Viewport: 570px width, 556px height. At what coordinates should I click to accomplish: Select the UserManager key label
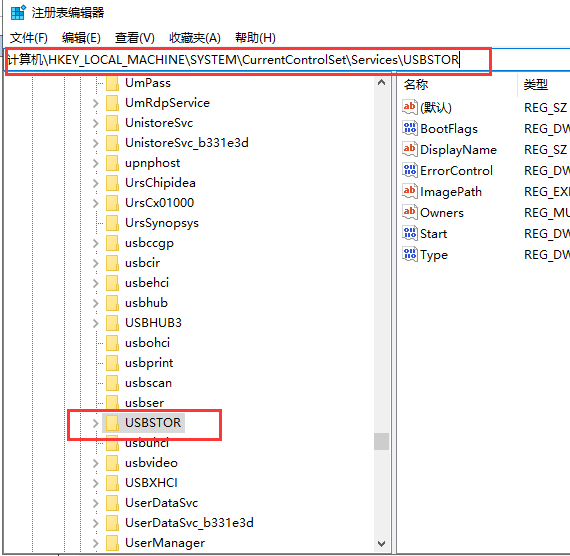[165, 543]
